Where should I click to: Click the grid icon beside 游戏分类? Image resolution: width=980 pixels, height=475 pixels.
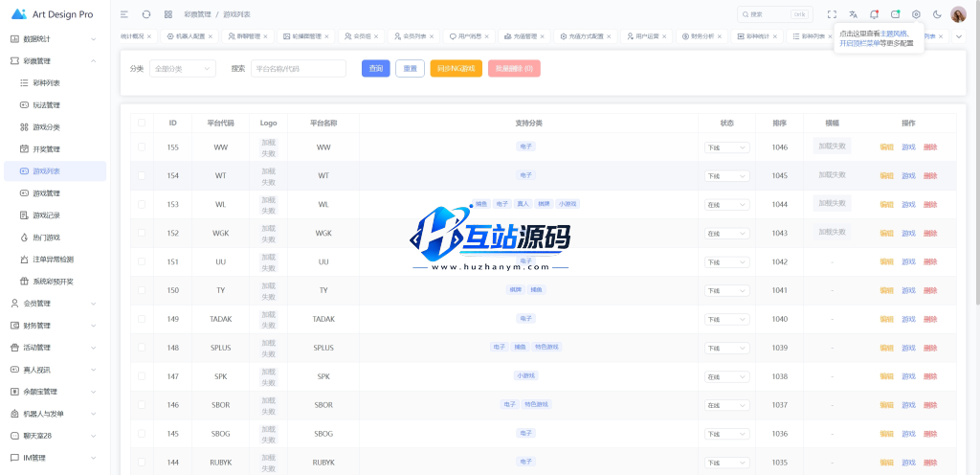point(24,126)
